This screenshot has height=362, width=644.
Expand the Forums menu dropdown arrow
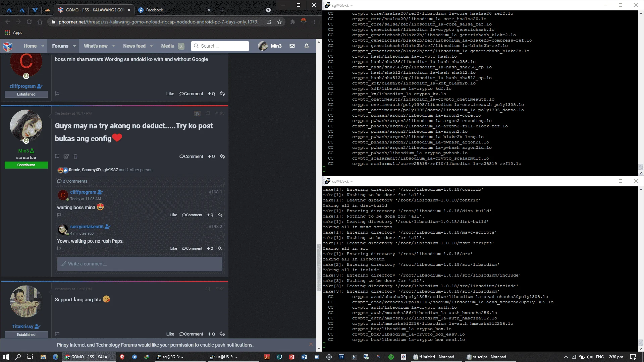pos(74,46)
